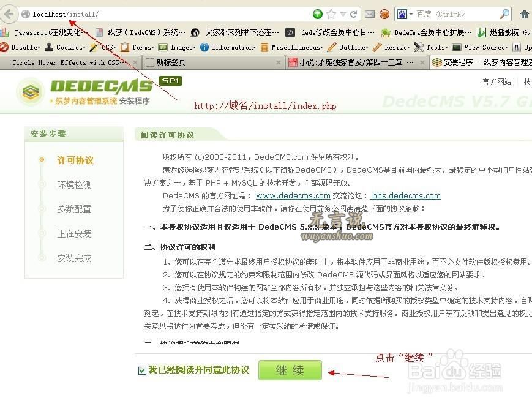Click the Baidu paw icon in search bar
532x406 pixels.
click(402, 13)
